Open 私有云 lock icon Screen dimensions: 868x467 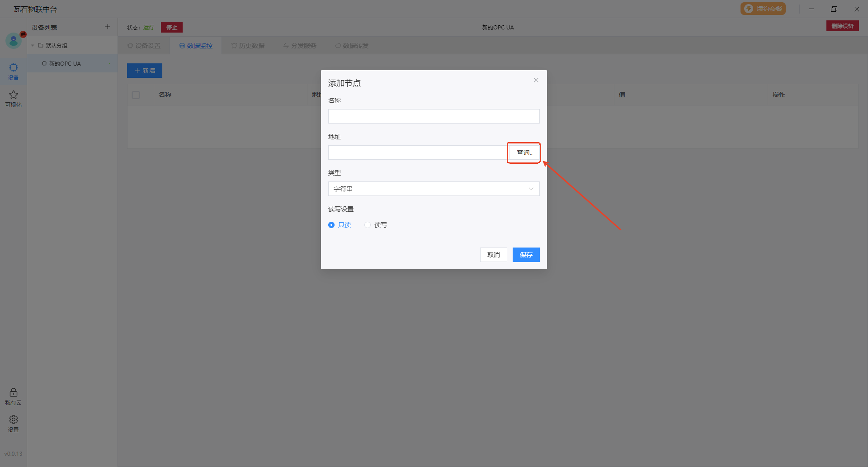click(x=14, y=396)
